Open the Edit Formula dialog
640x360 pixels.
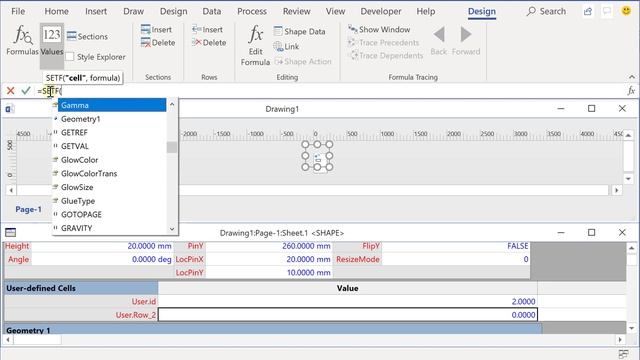tap(256, 45)
